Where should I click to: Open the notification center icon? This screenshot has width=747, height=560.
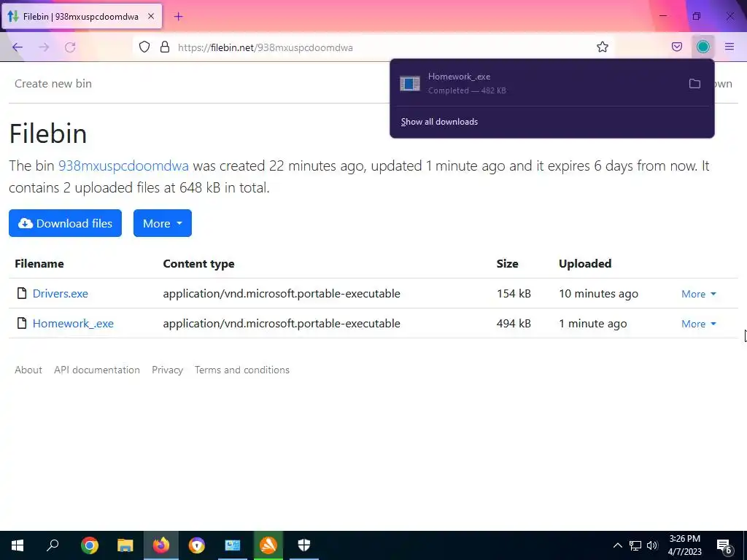point(724,546)
